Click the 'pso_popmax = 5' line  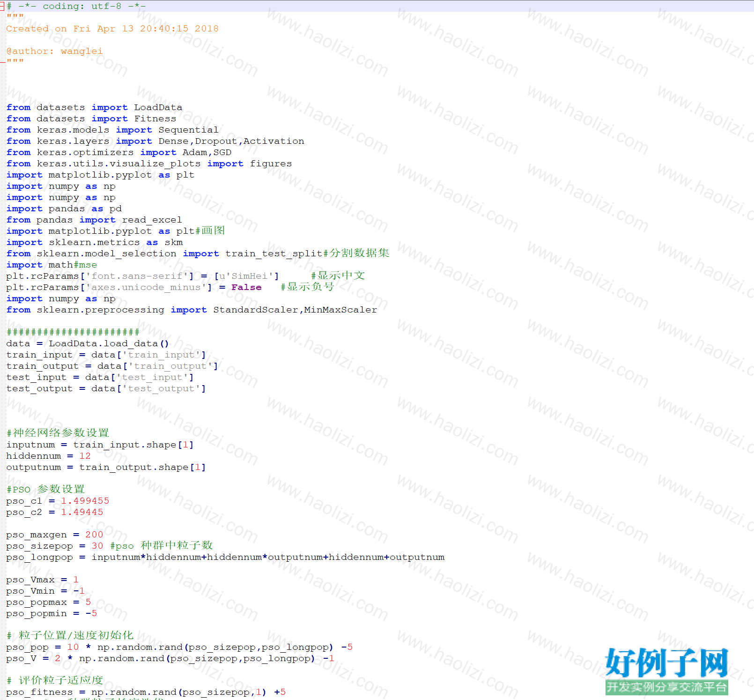tap(49, 602)
